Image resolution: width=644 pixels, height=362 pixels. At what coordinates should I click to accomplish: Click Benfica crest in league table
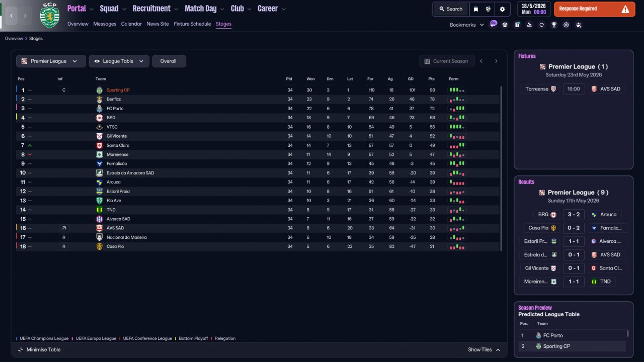point(99,100)
